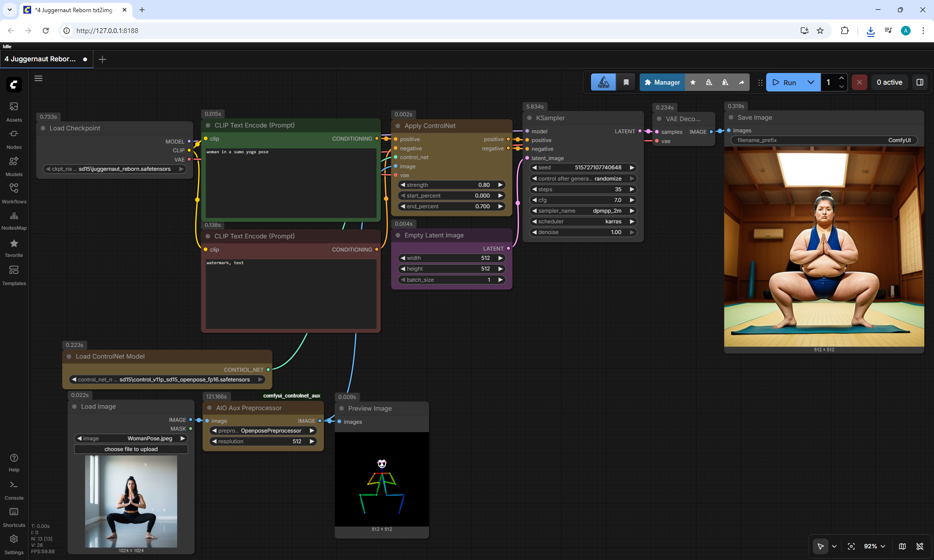Open the Assets sidebar panel
Image resolution: width=934 pixels, height=560 pixels.
[x=14, y=112]
